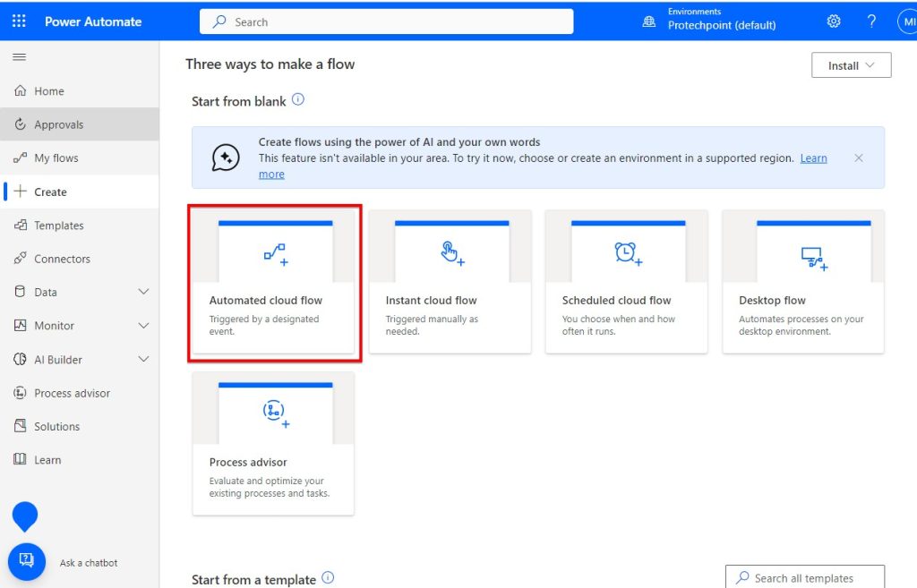
Task: Click 'Triggered by a designated event.' text
Action: [x=264, y=325]
